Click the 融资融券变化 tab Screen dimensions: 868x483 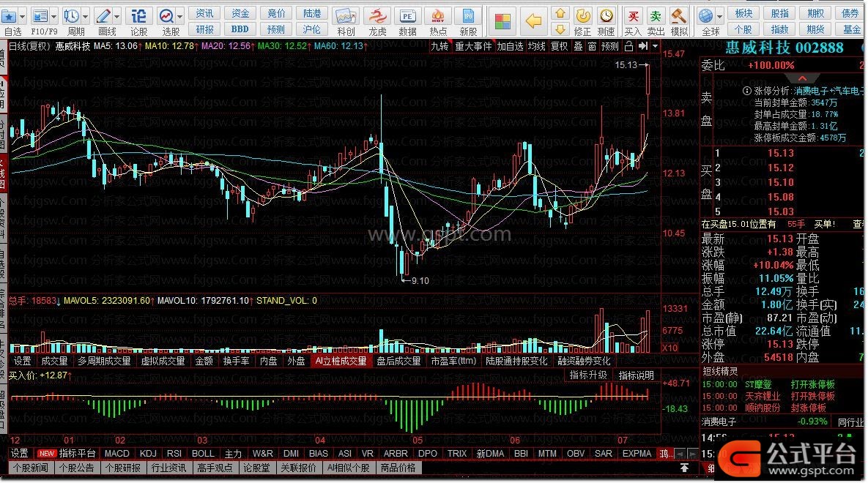pos(584,362)
